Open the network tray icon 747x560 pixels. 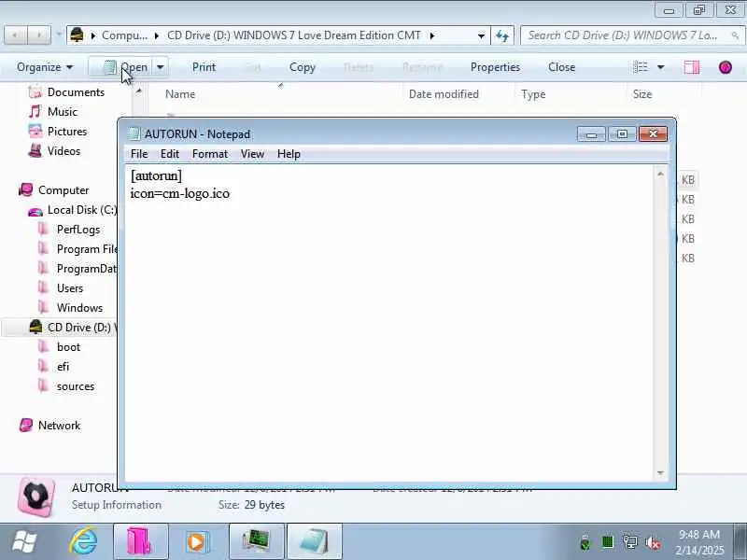pos(629,542)
